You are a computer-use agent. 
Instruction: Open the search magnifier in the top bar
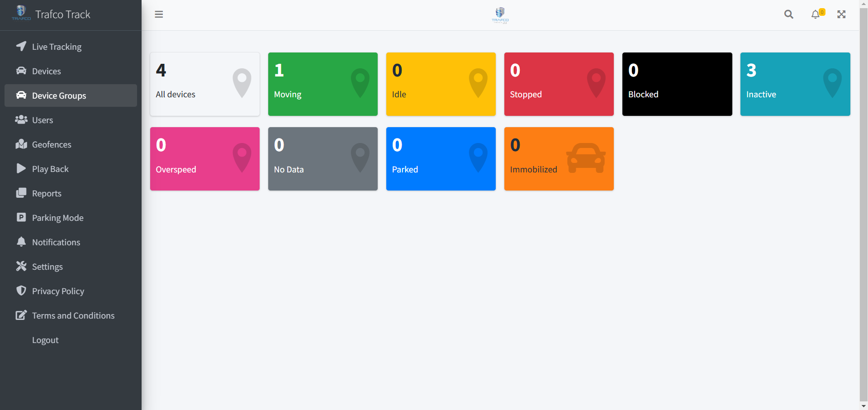pyautogui.click(x=788, y=14)
